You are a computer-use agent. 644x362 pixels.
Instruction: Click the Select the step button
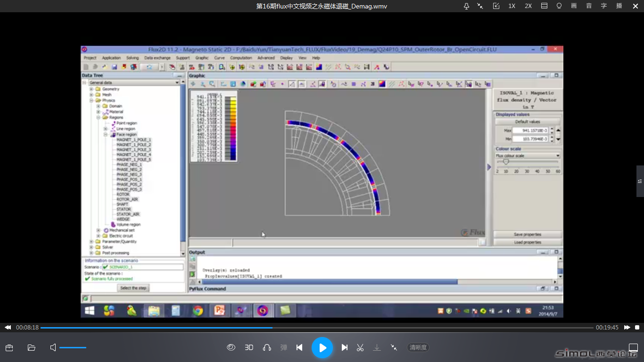point(133,288)
